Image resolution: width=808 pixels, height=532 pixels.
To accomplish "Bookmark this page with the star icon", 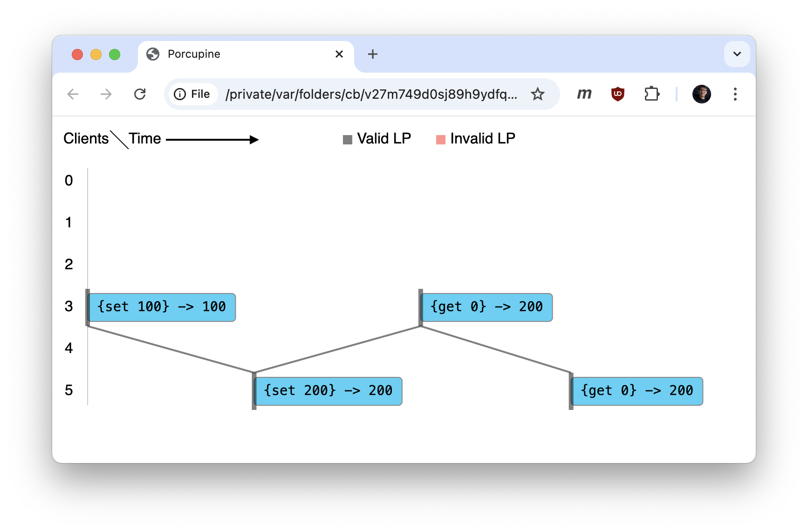I will [538, 94].
